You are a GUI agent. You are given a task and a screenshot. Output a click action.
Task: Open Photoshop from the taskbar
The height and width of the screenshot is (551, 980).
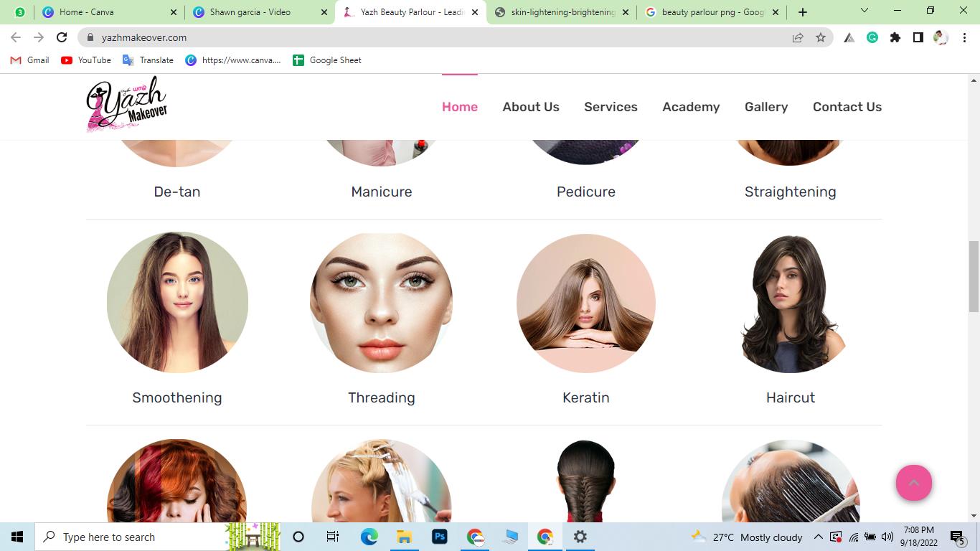pos(440,537)
